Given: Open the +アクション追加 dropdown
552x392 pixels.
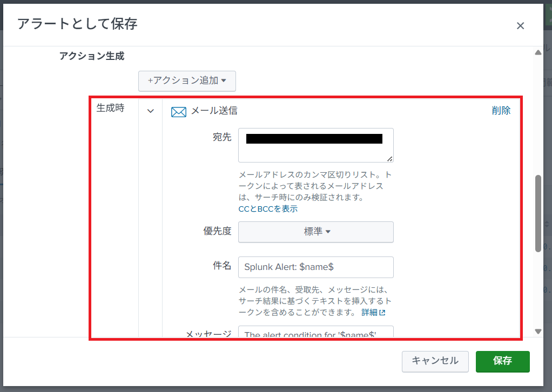Looking at the screenshot, I should (x=187, y=80).
